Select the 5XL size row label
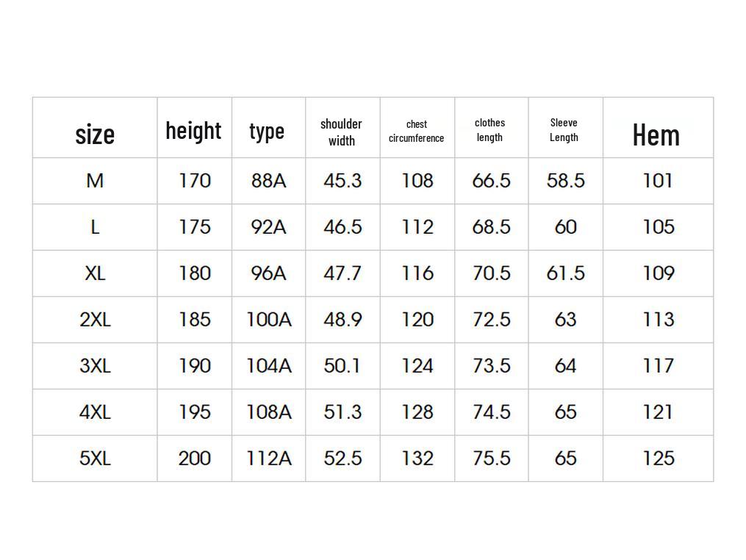746x560 pixels. tap(95, 459)
